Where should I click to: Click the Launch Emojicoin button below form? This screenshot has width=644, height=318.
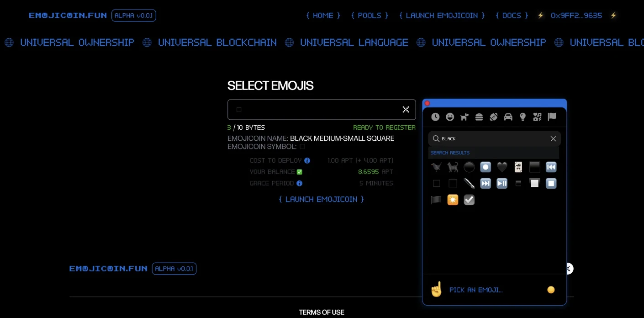pyautogui.click(x=322, y=199)
